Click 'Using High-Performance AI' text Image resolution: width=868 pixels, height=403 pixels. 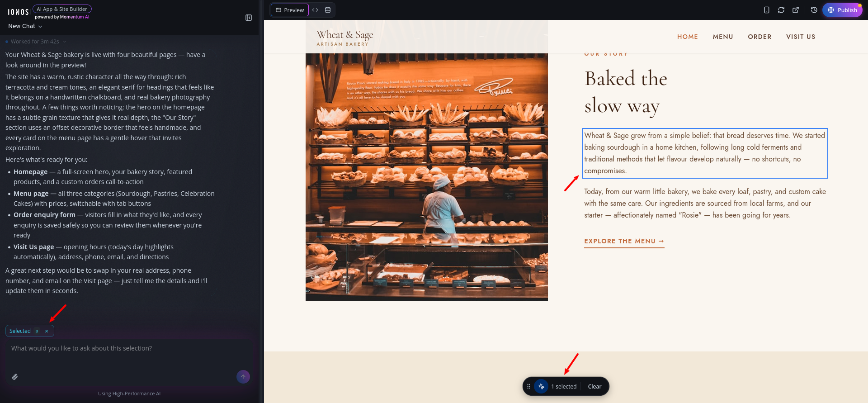point(129,394)
